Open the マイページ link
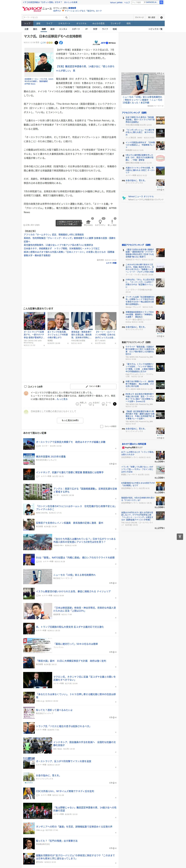The image size is (186, 868). pyautogui.click(x=139, y=18)
